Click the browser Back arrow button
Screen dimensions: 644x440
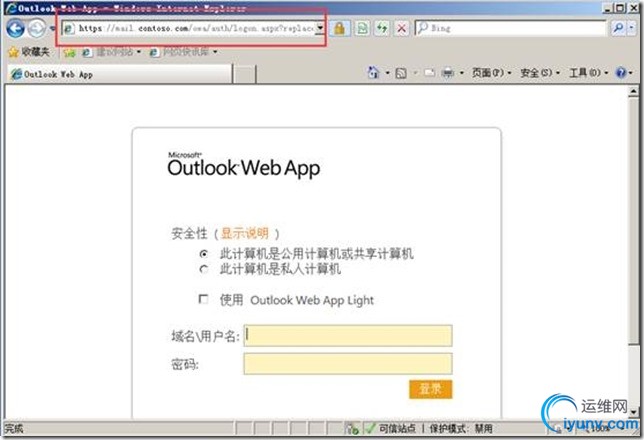pyautogui.click(x=16, y=29)
